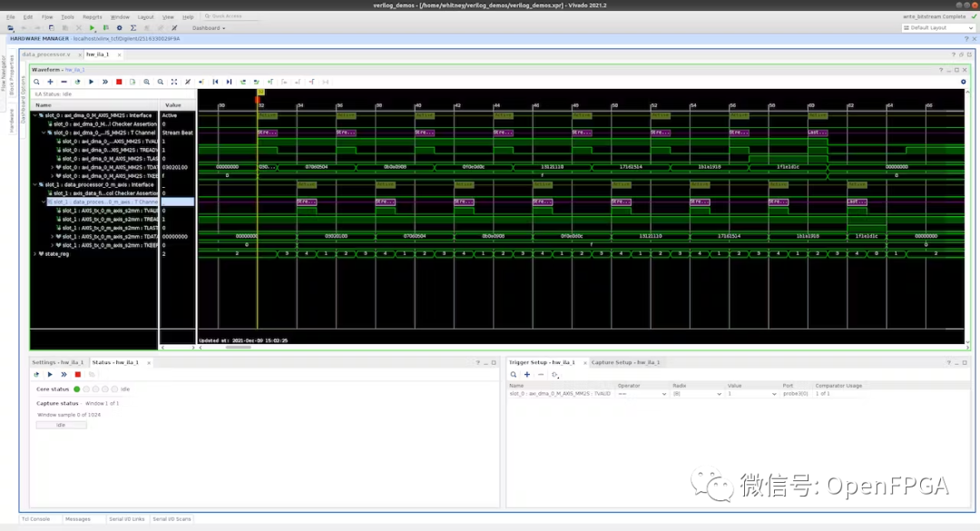Click the add probe plus icon in Trigger Setup
This screenshot has height=531, width=980.
(527, 374)
